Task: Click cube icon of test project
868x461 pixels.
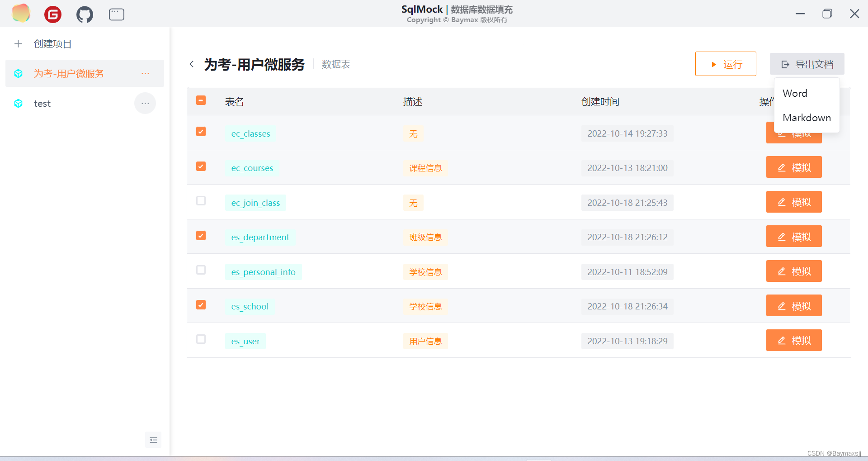Action: click(x=19, y=104)
